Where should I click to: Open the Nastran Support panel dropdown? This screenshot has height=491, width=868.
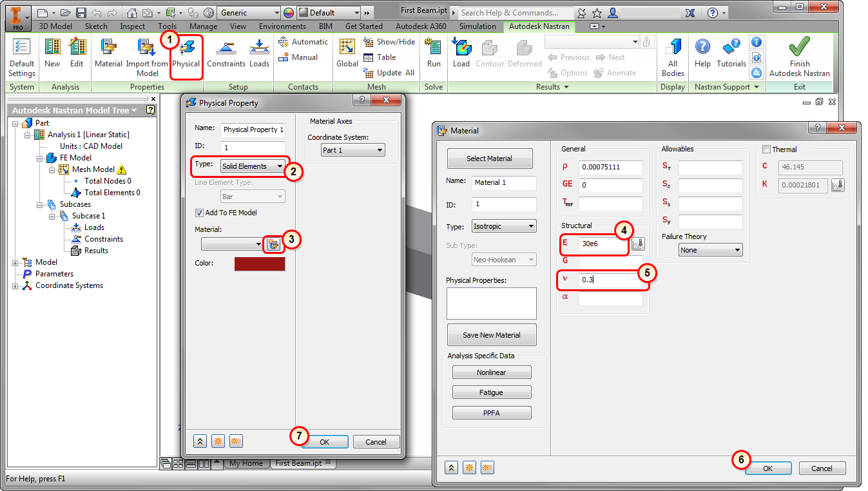(726, 87)
